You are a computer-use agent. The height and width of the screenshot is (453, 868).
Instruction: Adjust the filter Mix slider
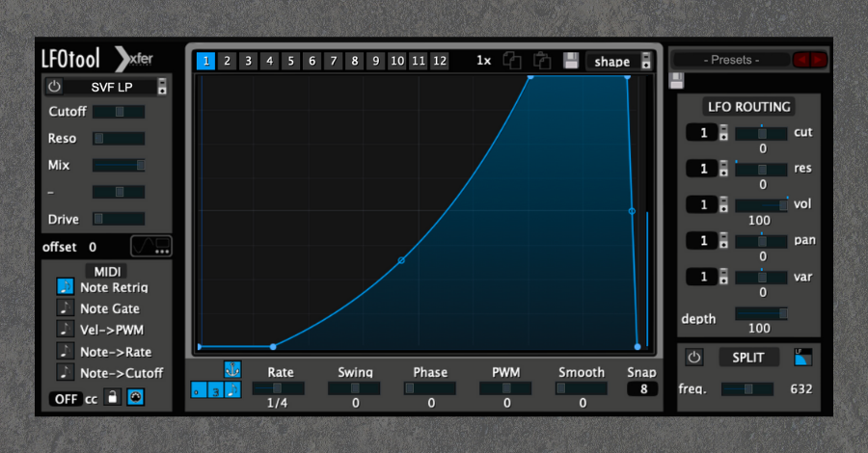[x=119, y=165]
